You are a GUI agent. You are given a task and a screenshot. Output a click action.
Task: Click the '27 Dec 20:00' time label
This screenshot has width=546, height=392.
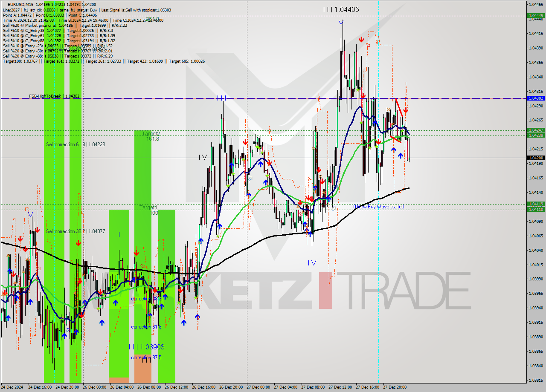coord(395,387)
